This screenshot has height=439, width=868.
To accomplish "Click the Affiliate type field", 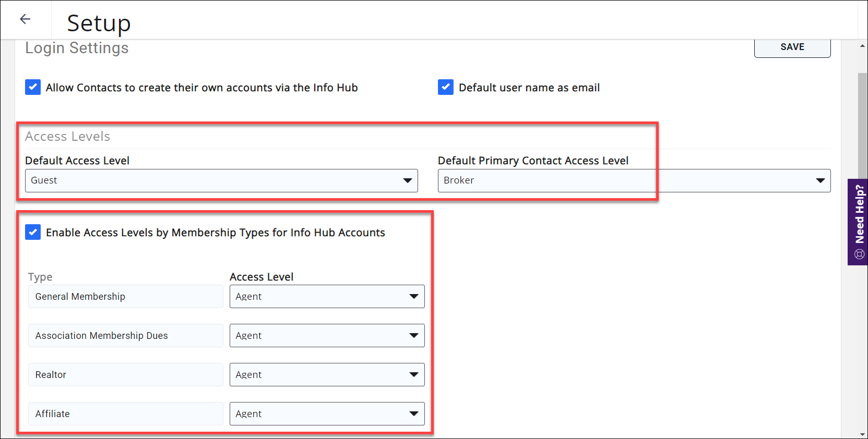I will tap(125, 413).
